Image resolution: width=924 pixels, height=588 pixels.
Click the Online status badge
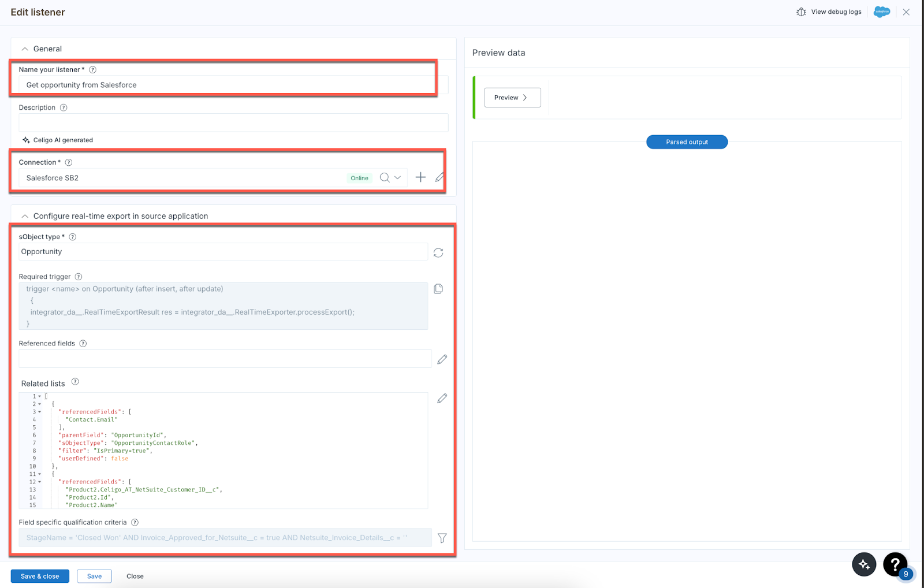(359, 178)
